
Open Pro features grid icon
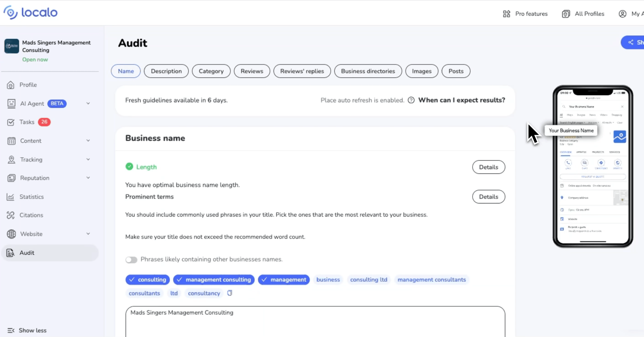tap(506, 13)
